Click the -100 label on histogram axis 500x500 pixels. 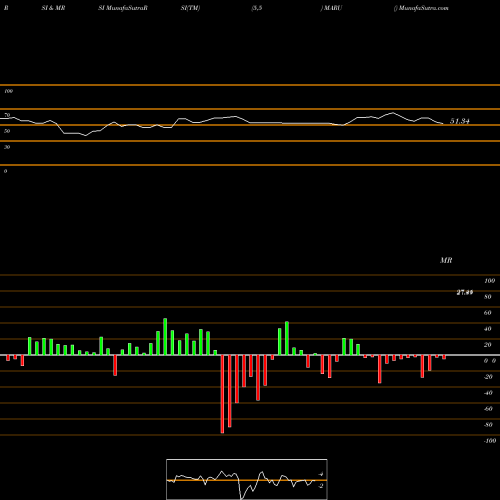tap(490, 441)
